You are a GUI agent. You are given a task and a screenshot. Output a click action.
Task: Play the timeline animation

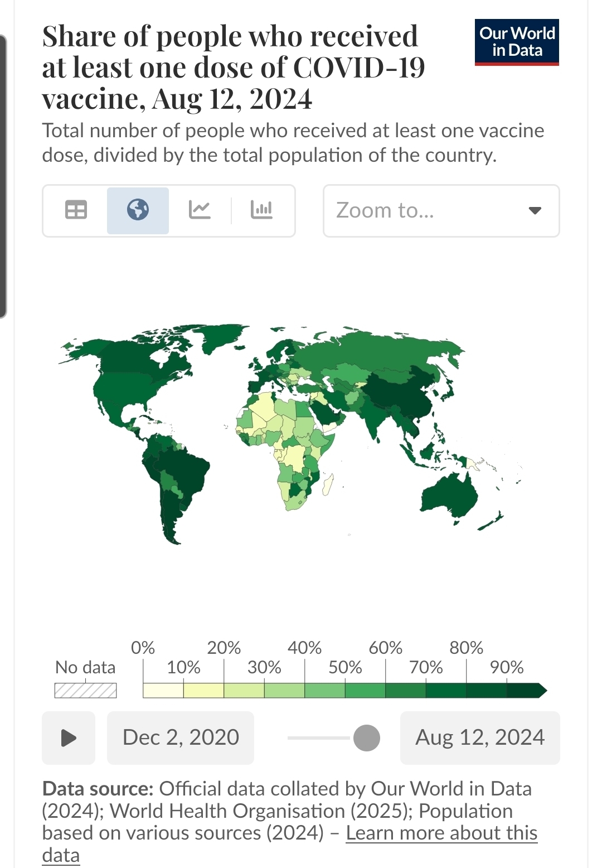click(x=69, y=737)
